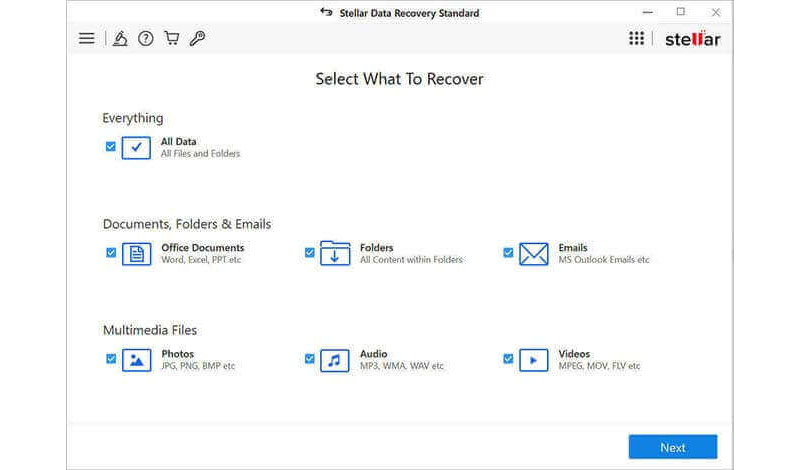Image resolution: width=800 pixels, height=470 pixels.
Task: Open the nine-dot apps grid
Action: (x=636, y=39)
